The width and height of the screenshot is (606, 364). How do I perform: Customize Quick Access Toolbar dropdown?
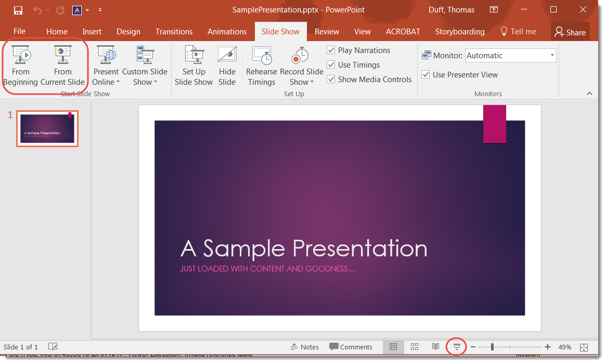tap(100, 10)
